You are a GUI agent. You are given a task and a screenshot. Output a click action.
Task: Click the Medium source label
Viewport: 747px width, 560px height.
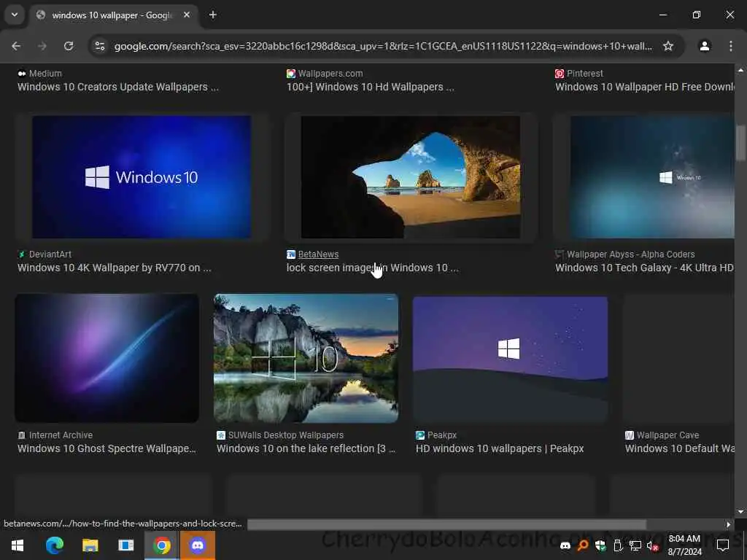point(45,74)
